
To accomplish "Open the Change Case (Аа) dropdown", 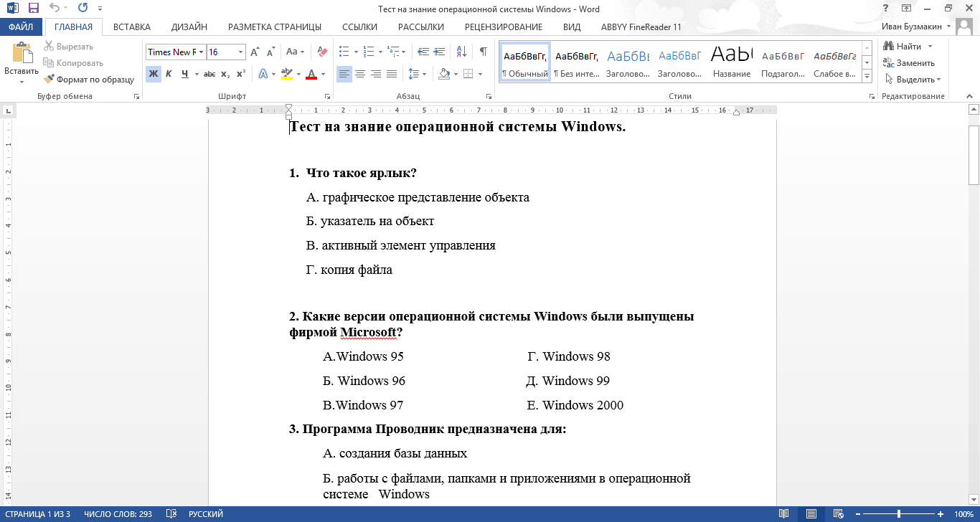I will [x=295, y=52].
